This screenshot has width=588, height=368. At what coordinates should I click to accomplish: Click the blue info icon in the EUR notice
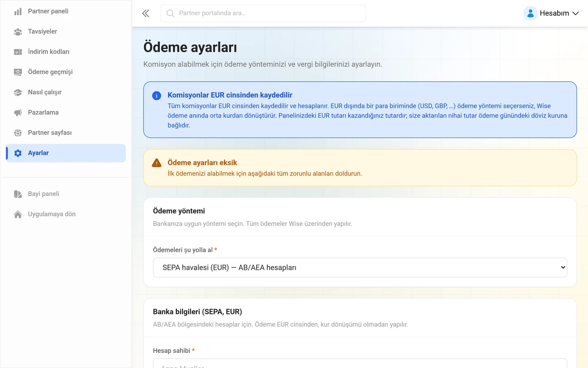[156, 96]
